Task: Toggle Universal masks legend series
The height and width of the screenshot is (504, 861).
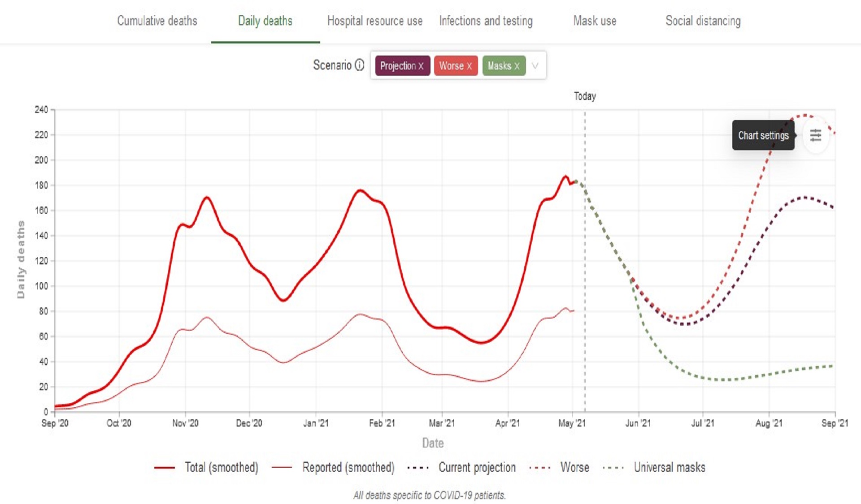Action: [x=669, y=467]
